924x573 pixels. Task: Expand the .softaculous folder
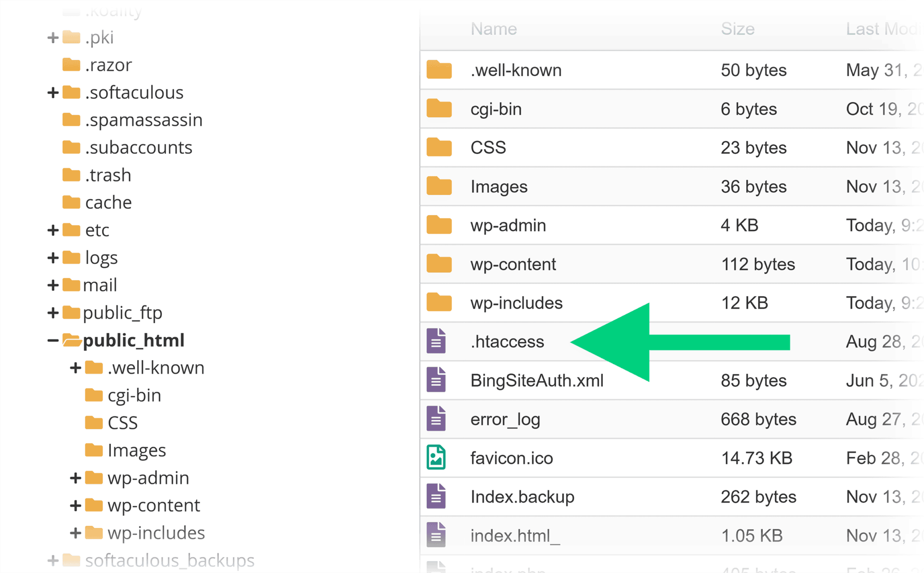coord(53,92)
